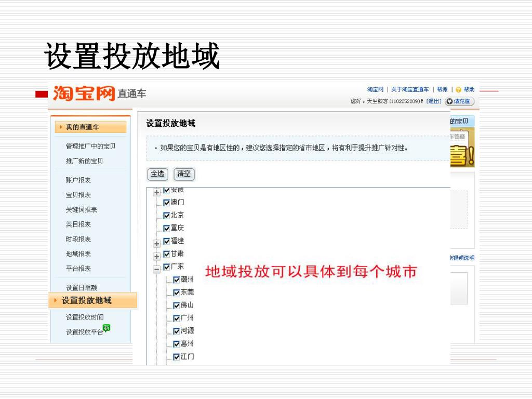
Task: Uncheck the 广州 city checkbox
Action: 176,318
